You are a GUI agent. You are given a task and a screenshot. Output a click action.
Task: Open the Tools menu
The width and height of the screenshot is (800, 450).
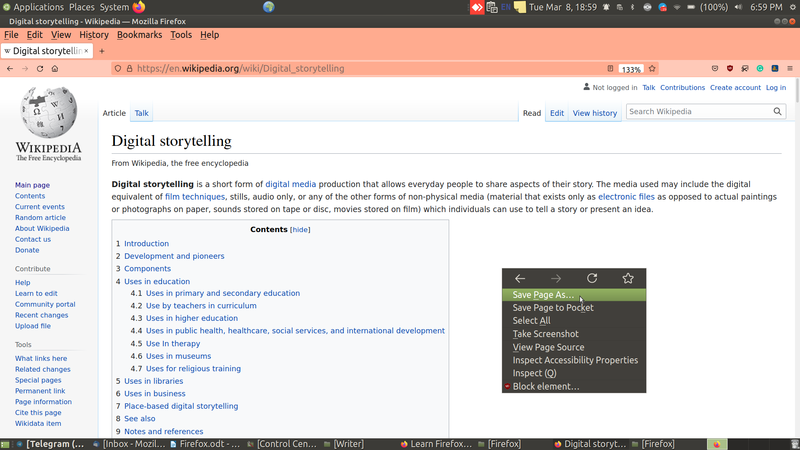pyautogui.click(x=181, y=35)
